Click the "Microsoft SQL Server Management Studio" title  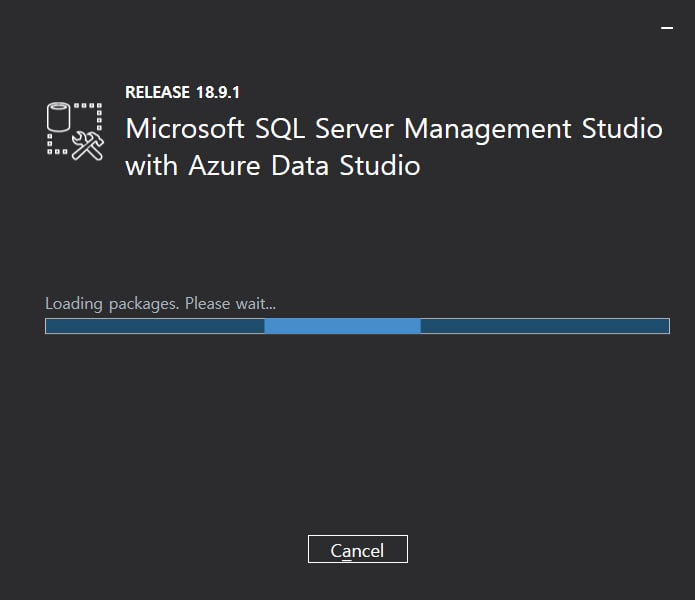coord(394,129)
